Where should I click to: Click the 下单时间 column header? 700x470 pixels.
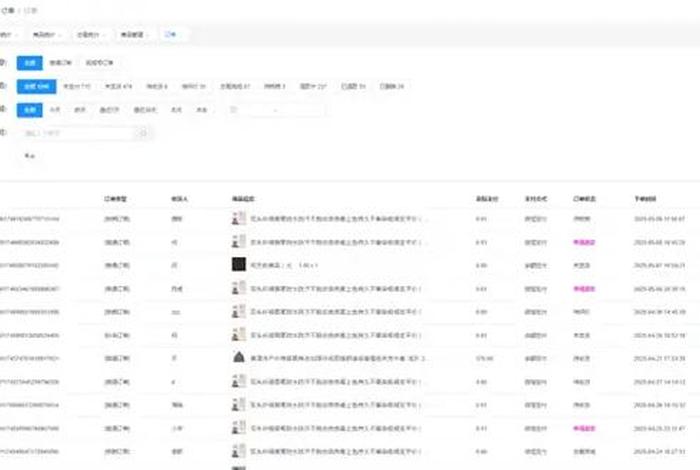(x=644, y=198)
